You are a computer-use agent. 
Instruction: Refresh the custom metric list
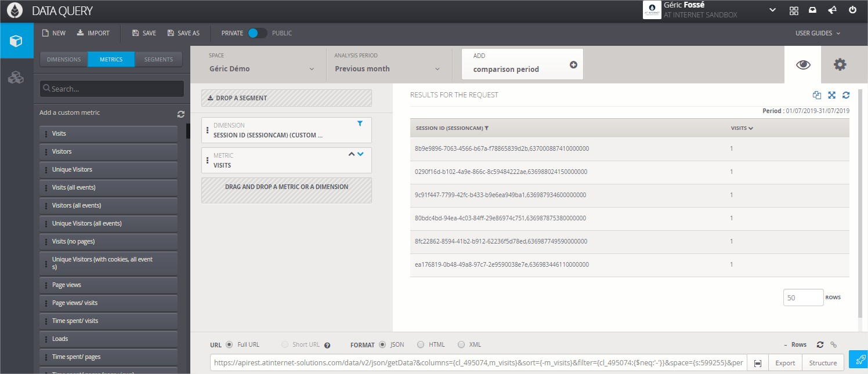point(180,114)
